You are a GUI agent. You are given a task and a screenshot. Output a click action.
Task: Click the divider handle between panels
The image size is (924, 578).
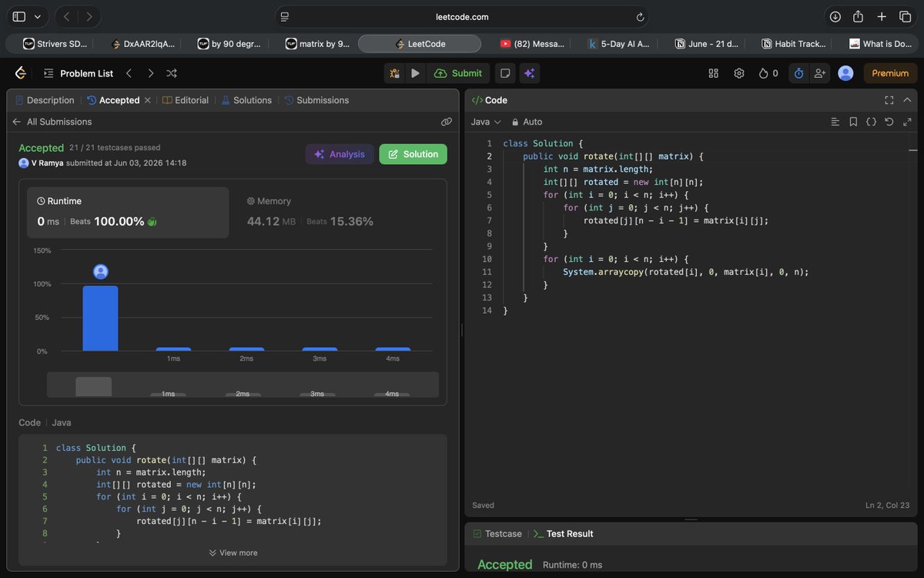point(462,330)
